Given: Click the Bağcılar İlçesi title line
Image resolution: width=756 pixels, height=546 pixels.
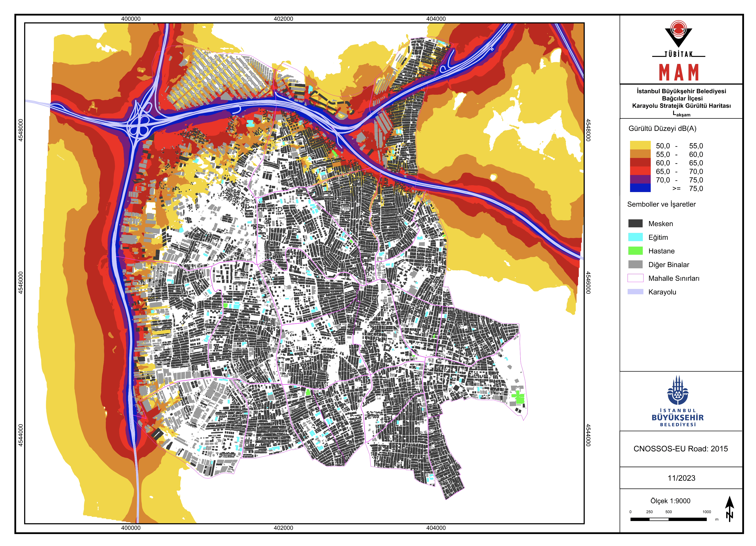Looking at the screenshot, I should tap(682, 99).
